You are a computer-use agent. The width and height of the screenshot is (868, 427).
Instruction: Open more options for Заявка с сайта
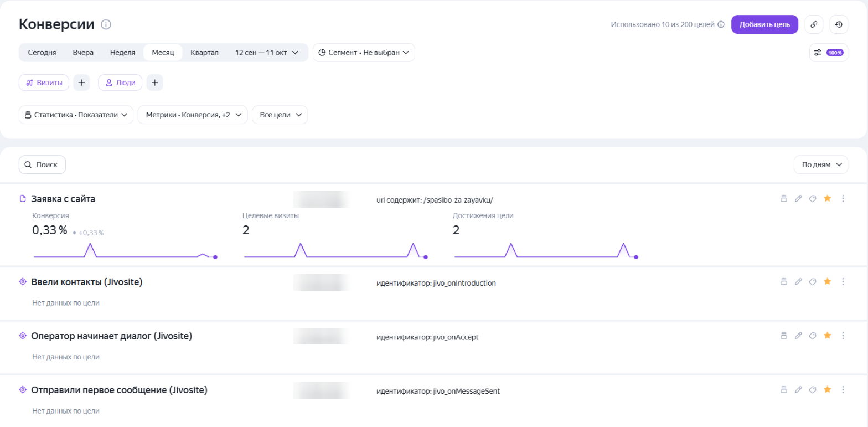tap(843, 199)
